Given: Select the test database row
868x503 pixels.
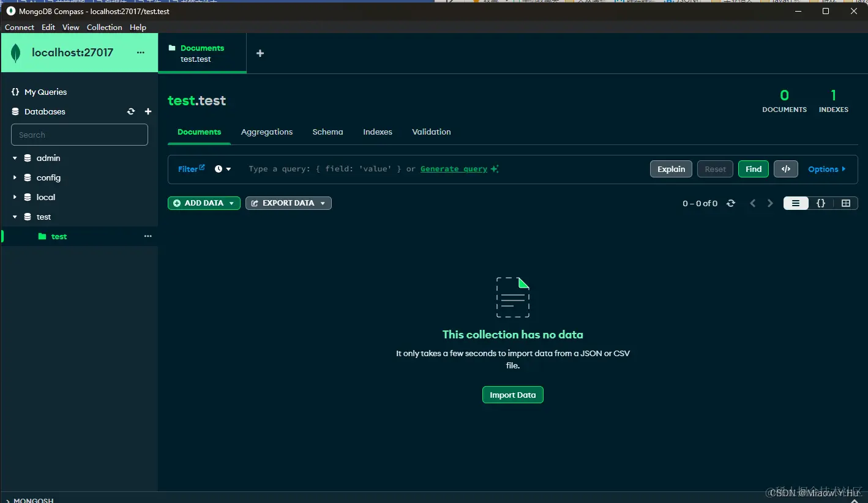Looking at the screenshot, I should point(80,217).
